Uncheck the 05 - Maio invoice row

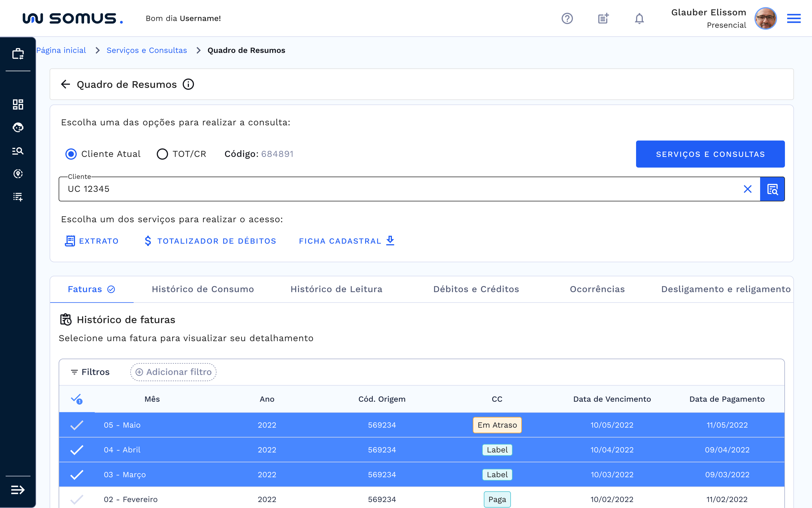point(77,425)
